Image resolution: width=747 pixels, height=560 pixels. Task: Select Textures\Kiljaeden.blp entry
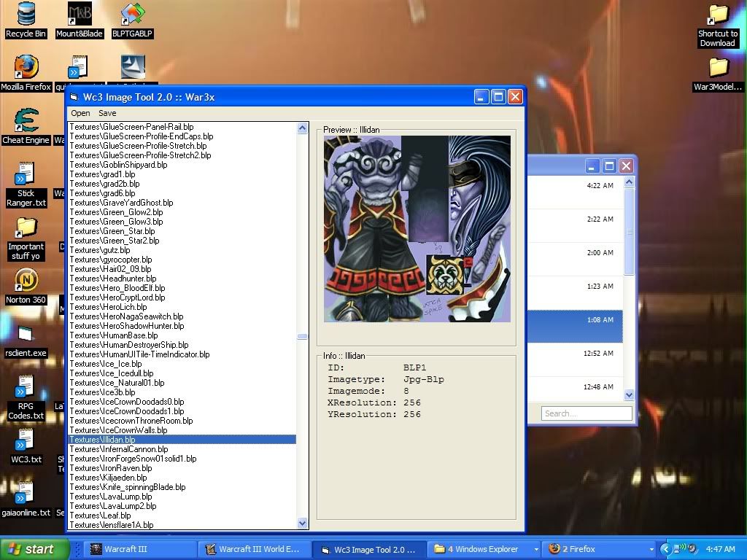click(x=182, y=477)
